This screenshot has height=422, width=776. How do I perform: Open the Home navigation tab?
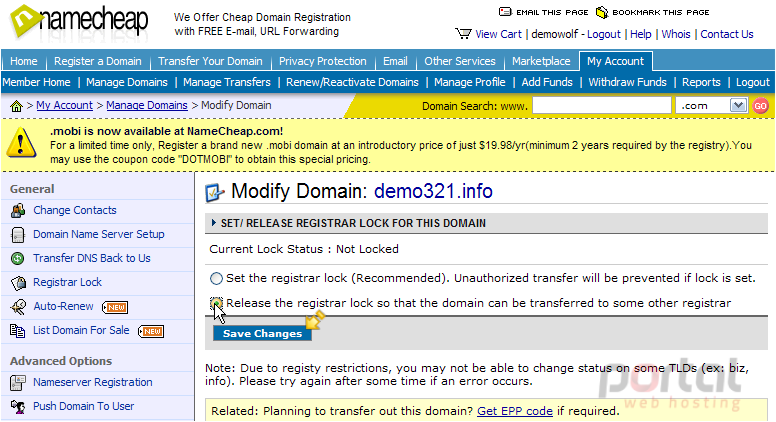pyautogui.click(x=24, y=61)
